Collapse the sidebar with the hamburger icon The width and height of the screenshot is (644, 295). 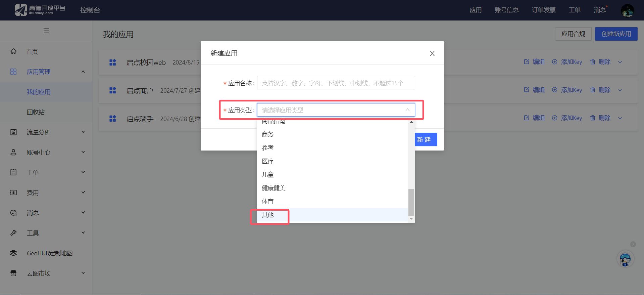(46, 31)
